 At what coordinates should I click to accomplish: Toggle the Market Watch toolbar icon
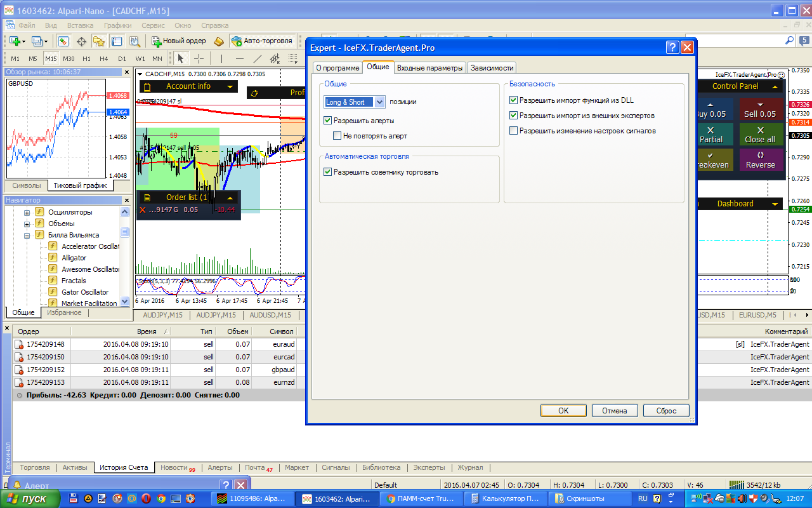click(63, 41)
